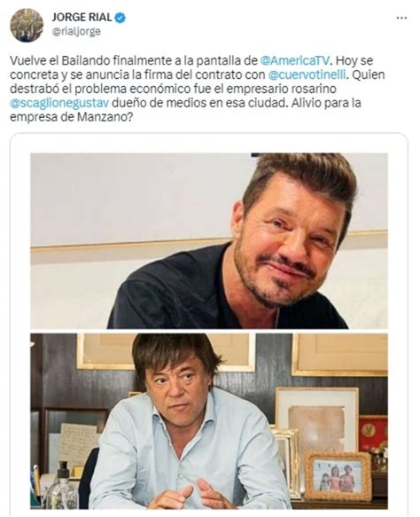
Task: Open bottom photo of man in blue shirt
Action: click(x=209, y=421)
